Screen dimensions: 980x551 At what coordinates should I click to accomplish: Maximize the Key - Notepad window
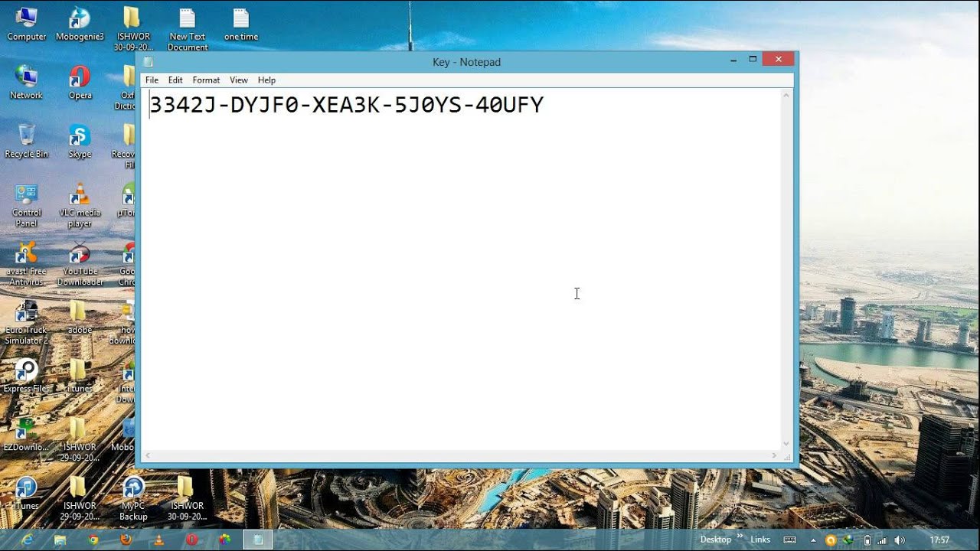pos(753,60)
